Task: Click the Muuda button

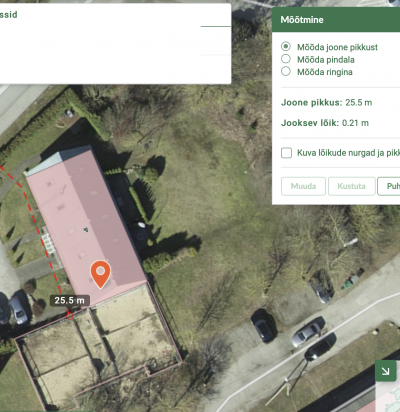Action: (x=303, y=186)
